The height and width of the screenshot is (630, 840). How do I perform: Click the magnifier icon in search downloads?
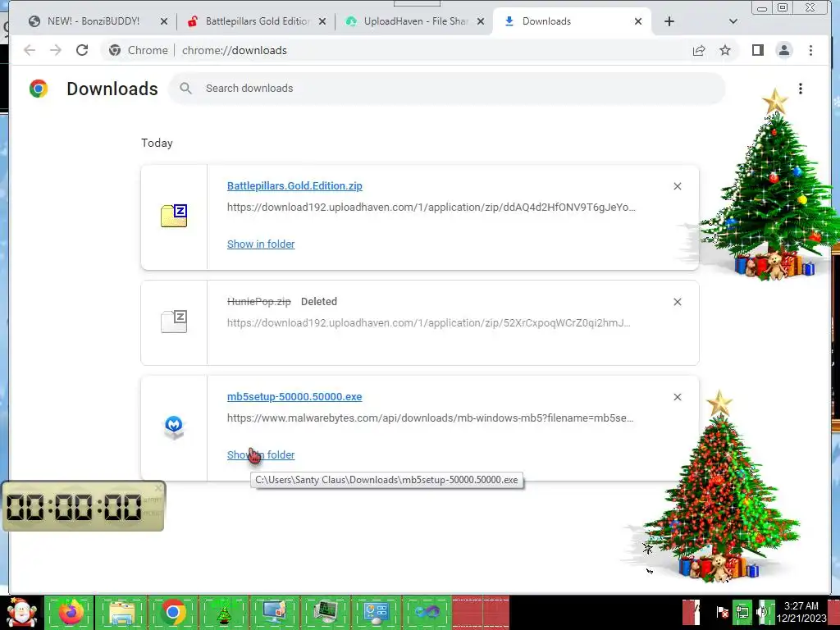coord(185,89)
